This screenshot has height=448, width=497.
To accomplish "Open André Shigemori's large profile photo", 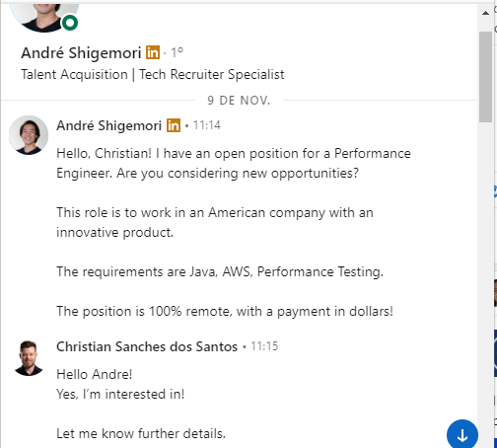I will pos(44,16).
